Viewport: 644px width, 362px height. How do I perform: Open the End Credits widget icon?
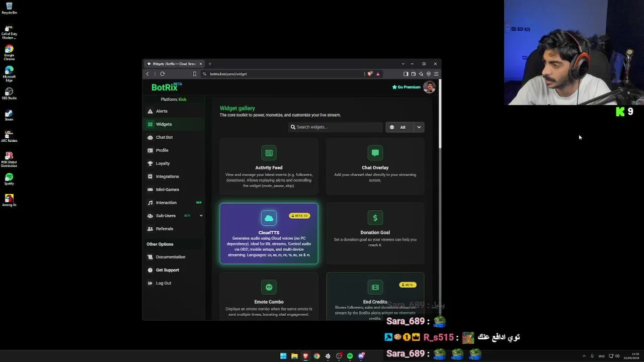pos(375,287)
